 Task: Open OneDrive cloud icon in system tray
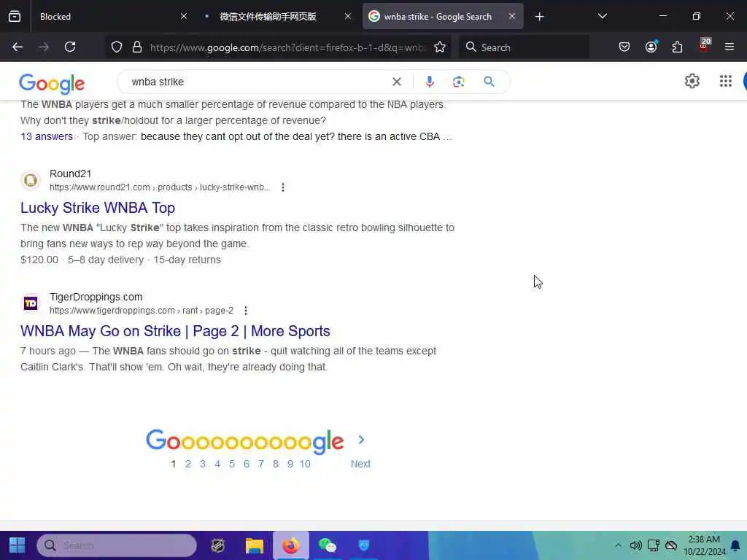tap(671, 545)
